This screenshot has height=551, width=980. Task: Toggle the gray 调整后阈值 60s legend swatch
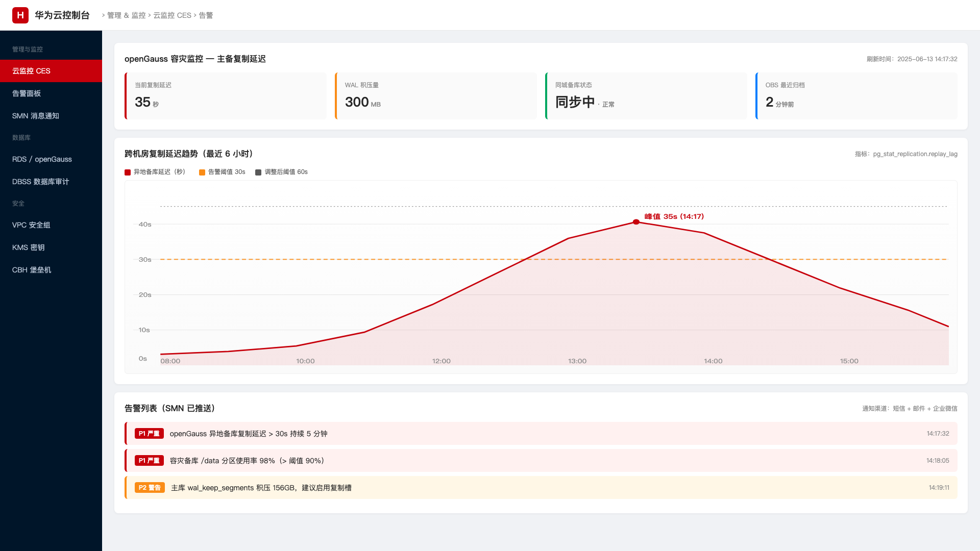click(x=258, y=172)
